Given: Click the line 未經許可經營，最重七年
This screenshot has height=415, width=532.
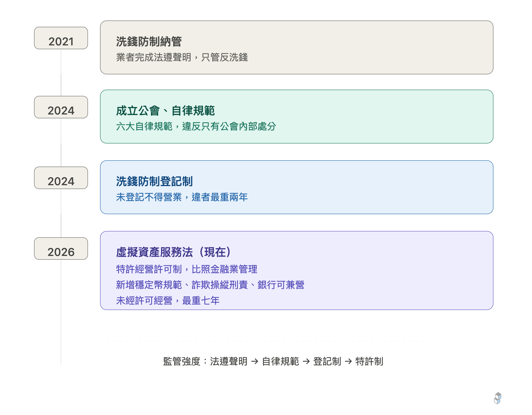Looking at the screenshot, I should [x=168, y=301].
